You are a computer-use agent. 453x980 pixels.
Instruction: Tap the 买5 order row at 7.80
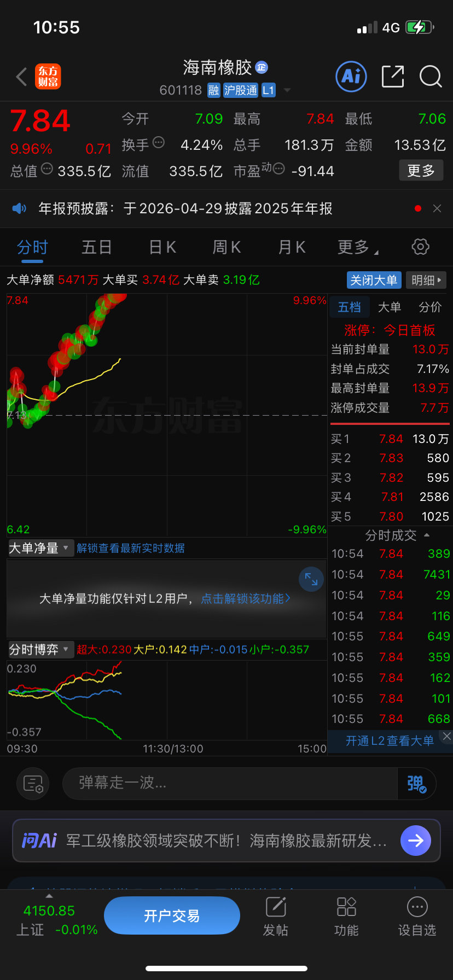(x=390, y=516)
